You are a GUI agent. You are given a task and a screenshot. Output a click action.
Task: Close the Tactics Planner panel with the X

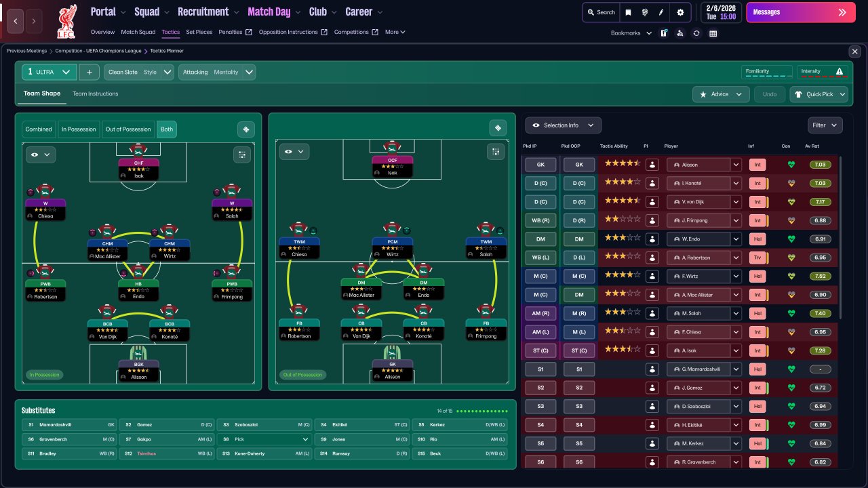854,52
